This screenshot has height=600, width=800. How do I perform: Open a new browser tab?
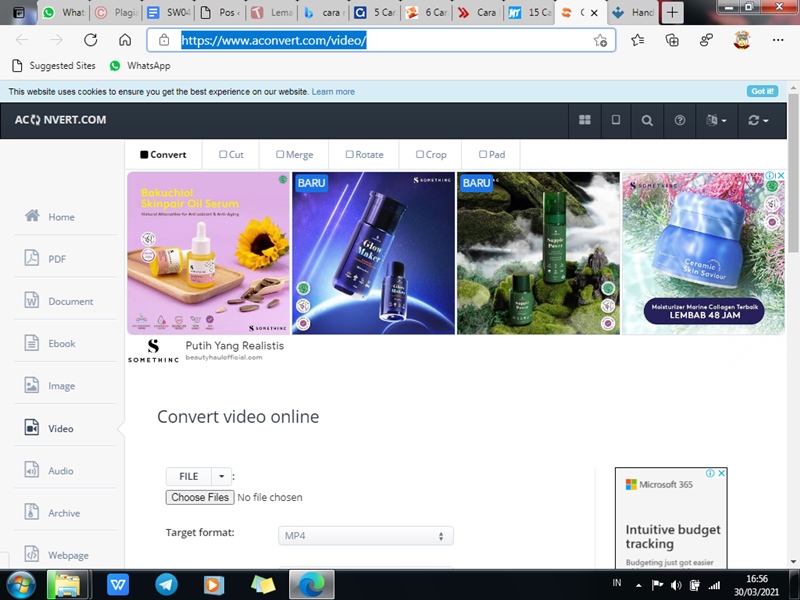click(x=672, y=12)
